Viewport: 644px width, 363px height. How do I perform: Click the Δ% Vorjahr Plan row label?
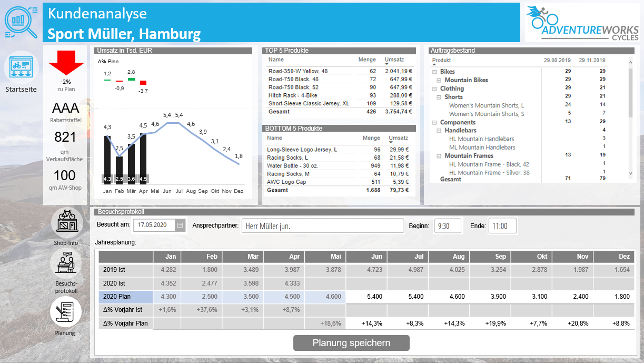coord(126,323)
